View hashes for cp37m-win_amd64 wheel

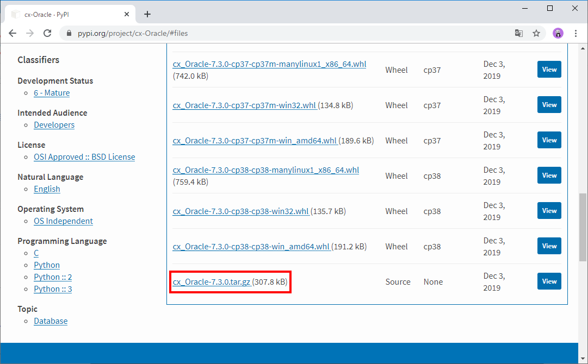(549, 140)
